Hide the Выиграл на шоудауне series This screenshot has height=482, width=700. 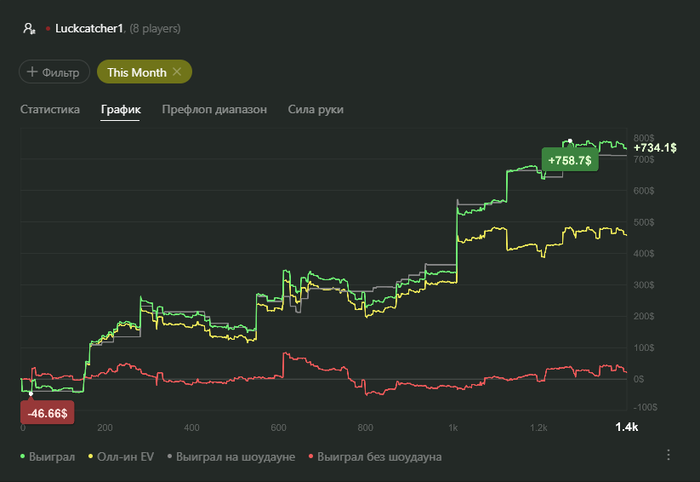(233, 457)
